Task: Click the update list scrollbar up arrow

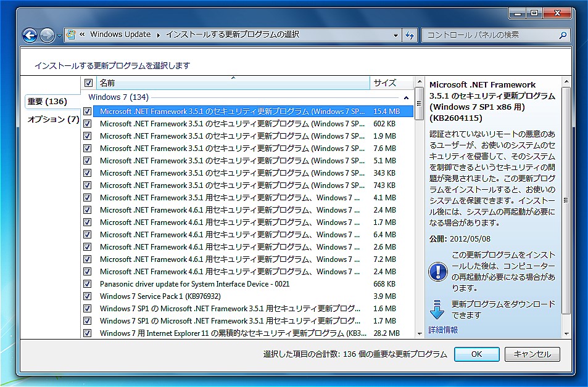Action: click(419, 81)
